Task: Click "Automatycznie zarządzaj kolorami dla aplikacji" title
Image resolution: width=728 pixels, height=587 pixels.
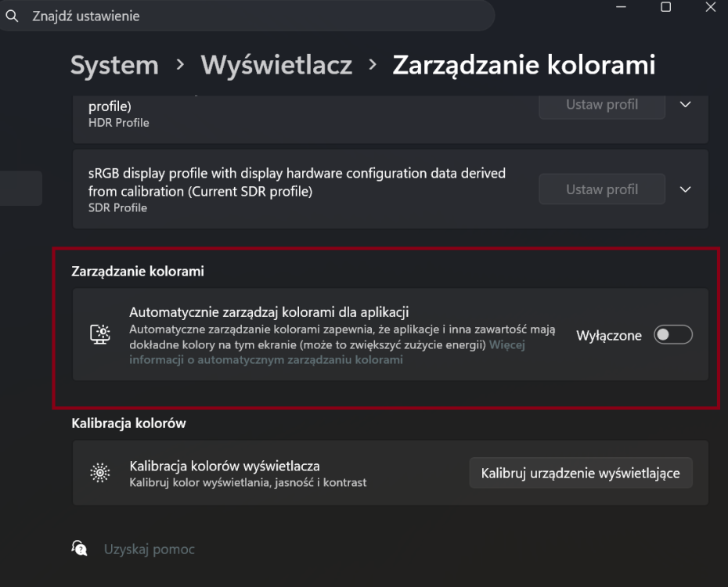Action: pos(268,312)
